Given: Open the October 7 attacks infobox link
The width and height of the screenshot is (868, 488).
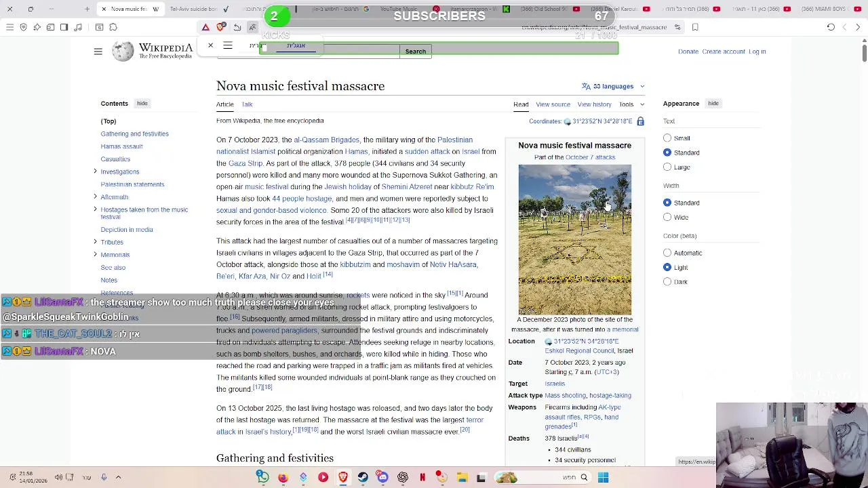Looking at the screenshot, I should pos(590,157).
